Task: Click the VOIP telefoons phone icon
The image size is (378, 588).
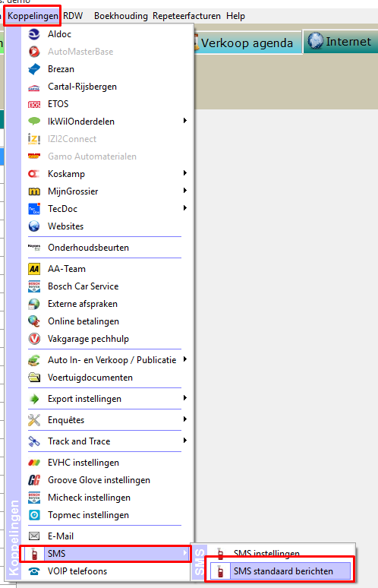Action: tap(34, 571)
